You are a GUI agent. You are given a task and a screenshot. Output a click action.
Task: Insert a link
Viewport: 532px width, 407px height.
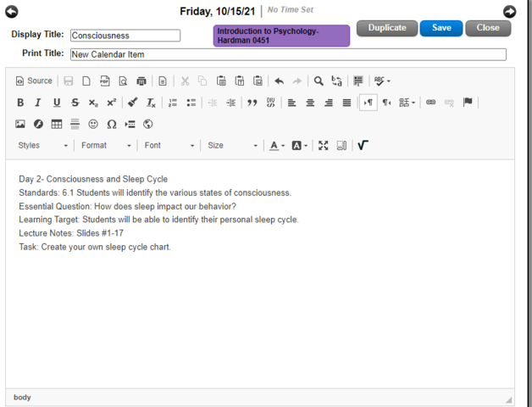(431, 103)
